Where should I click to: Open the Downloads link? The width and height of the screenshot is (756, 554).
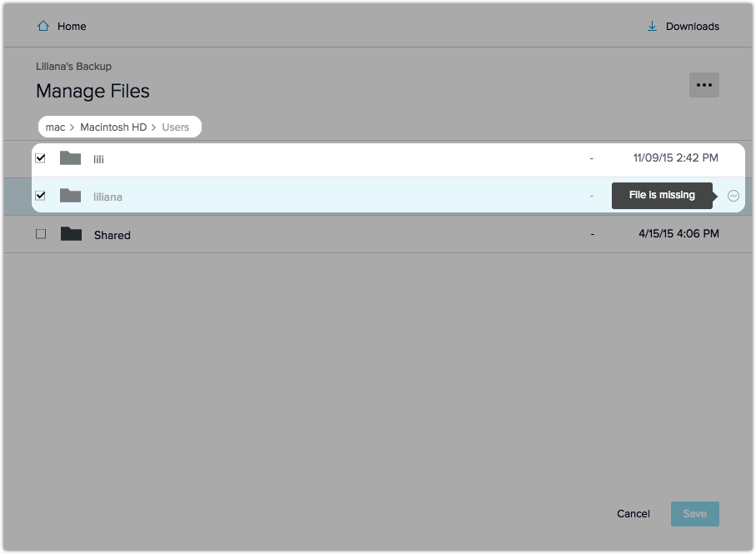pos(693,27)
